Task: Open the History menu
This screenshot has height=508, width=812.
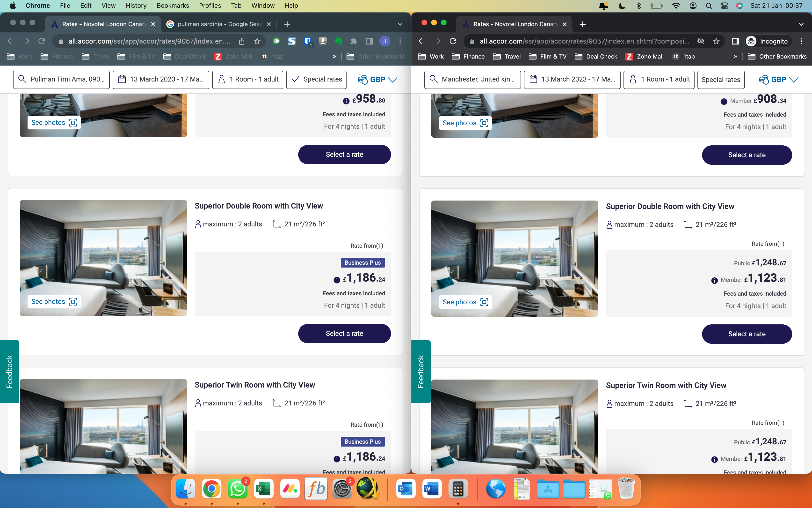Action: coord(136,6)
